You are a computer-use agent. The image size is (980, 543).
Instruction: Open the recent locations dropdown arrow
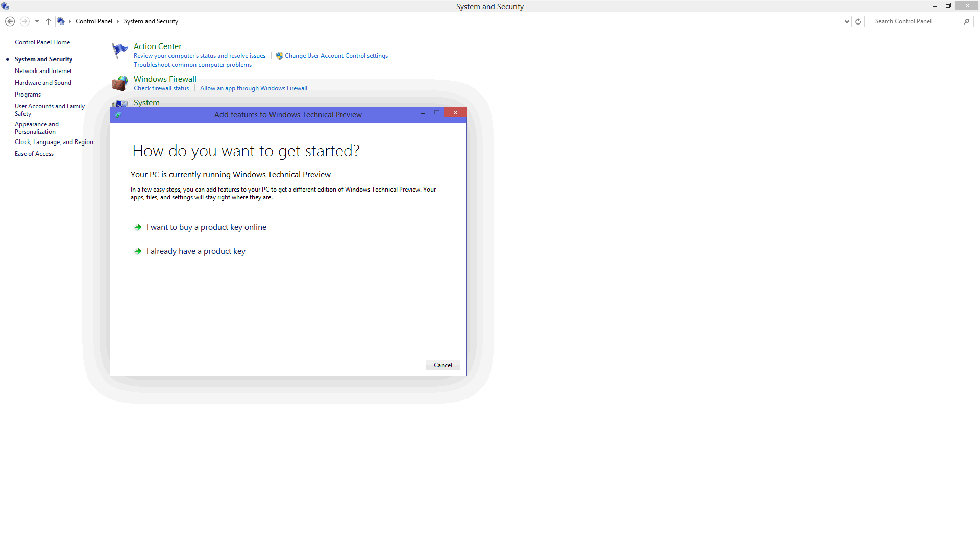pyautogui.click(x=37, y=21)
